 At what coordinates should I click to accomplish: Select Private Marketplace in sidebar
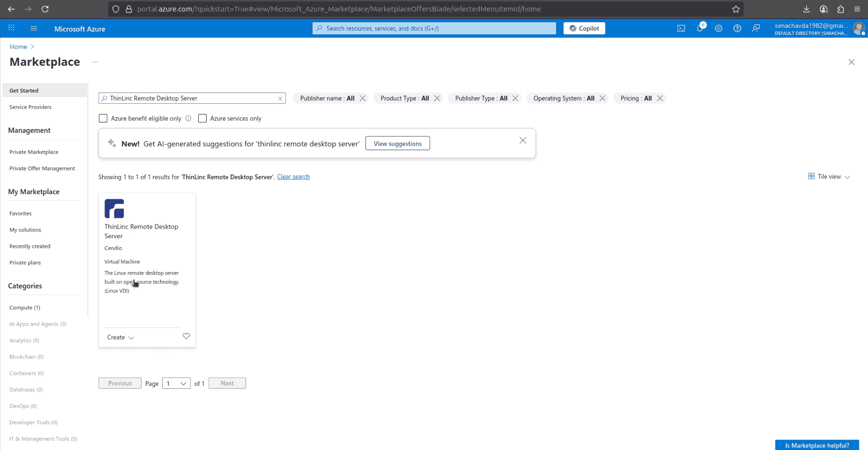tap(34, 152)
